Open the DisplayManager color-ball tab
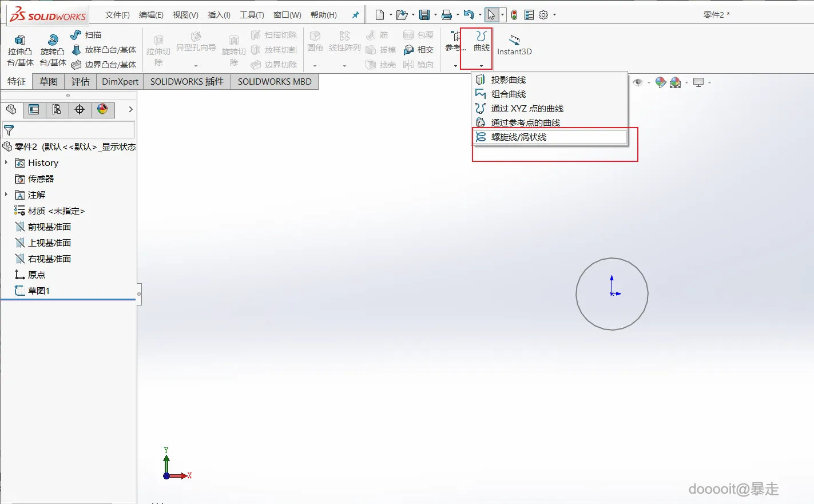Image resolution: width=814 pixels, height=504 pixels. [x=102, y=109]
